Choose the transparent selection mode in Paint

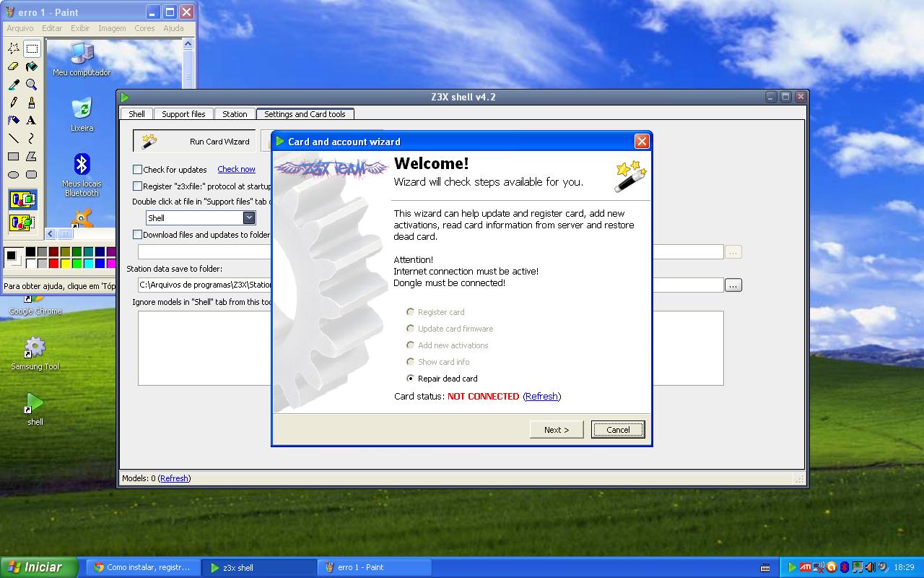click(x=22, y=222)
